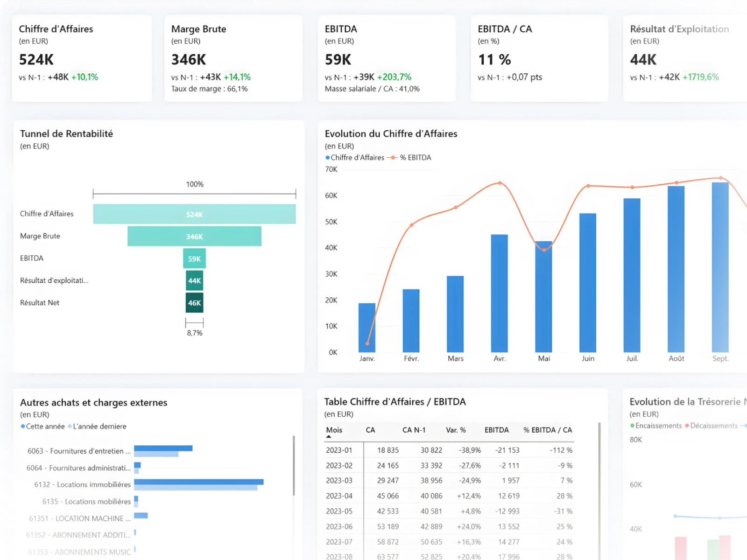Select the 44K Résultat d'exploitation funnel bar
The height and width of the screenshot is (560, 747).
194,280
